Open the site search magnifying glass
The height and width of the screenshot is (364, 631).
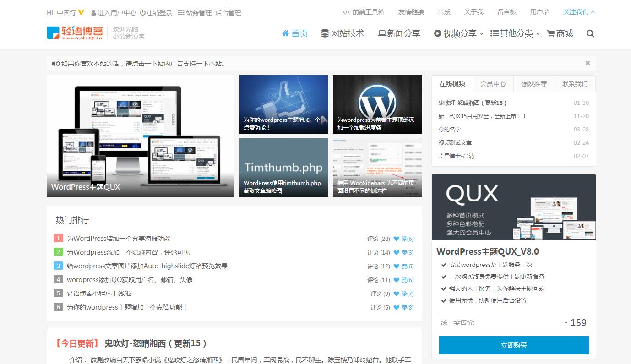coord(590,33)
